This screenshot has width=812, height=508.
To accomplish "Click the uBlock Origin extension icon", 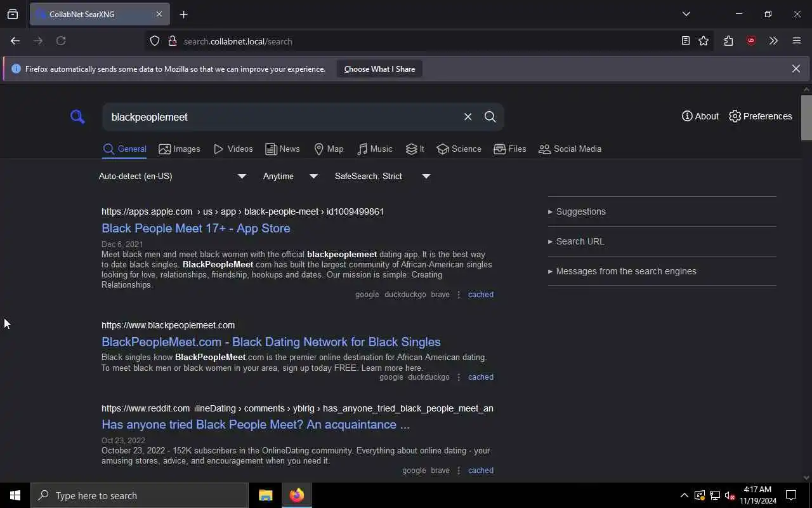I will click(751, 41).
